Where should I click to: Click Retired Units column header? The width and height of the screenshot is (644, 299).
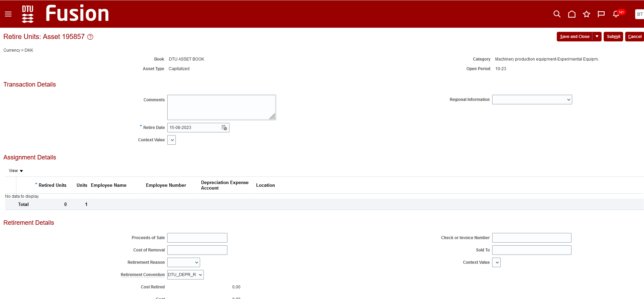pyautogui.click(x=52, y=185)
